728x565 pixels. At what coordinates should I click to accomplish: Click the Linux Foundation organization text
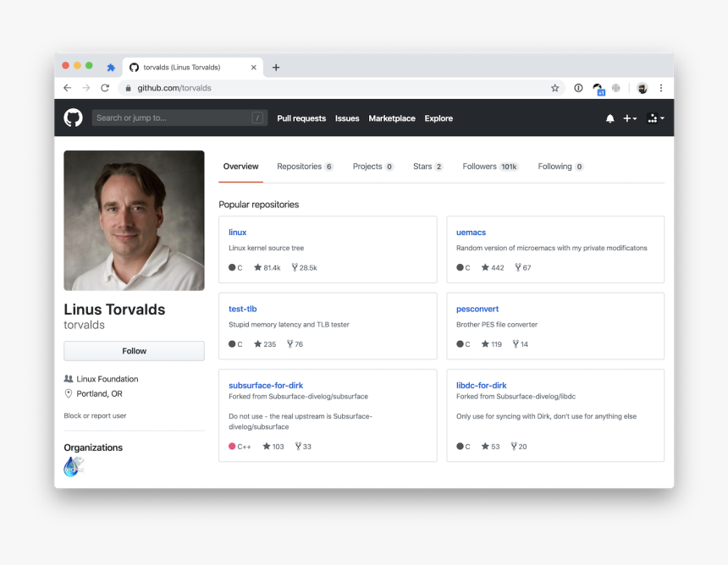click(108, 379)
